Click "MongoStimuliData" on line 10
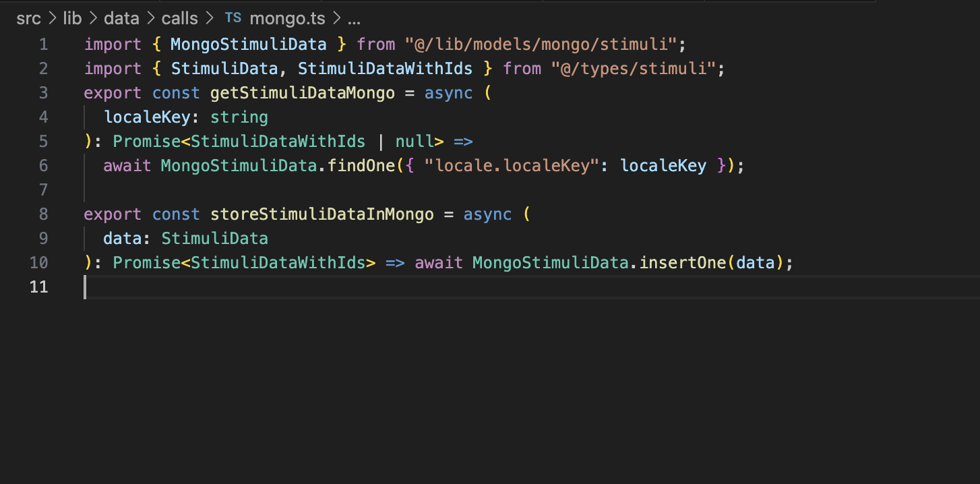Viewport: 980px width, 484px height. pos(551,263)
